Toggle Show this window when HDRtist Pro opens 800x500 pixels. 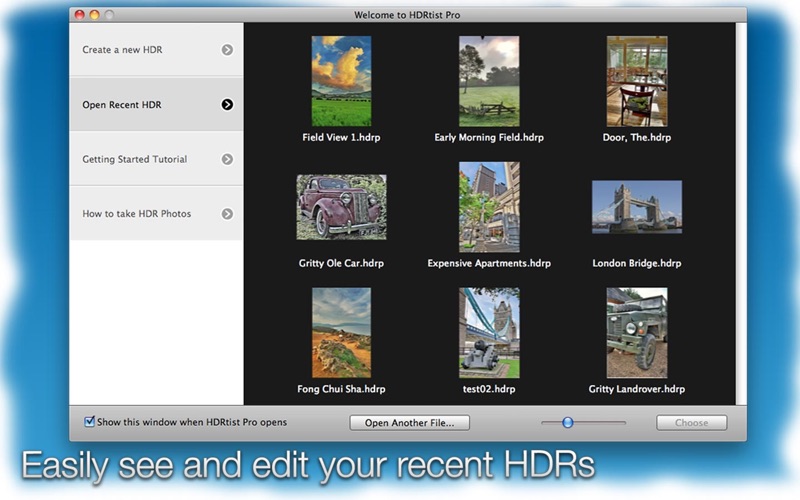(x=89, y=421)
